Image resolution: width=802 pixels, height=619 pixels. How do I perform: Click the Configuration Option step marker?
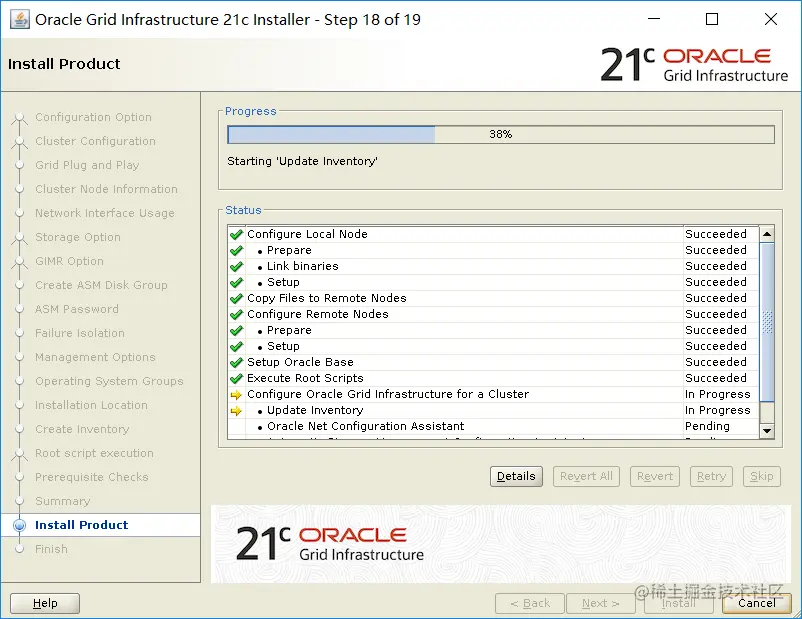tap(19, 118)
